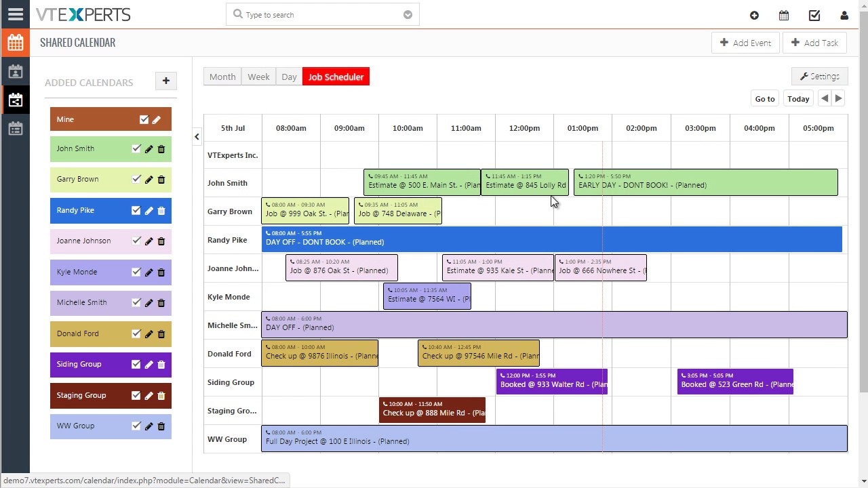Viewport: 868px width, 488px height.
Task: Go to next day arrow
Action: (839, 98)
